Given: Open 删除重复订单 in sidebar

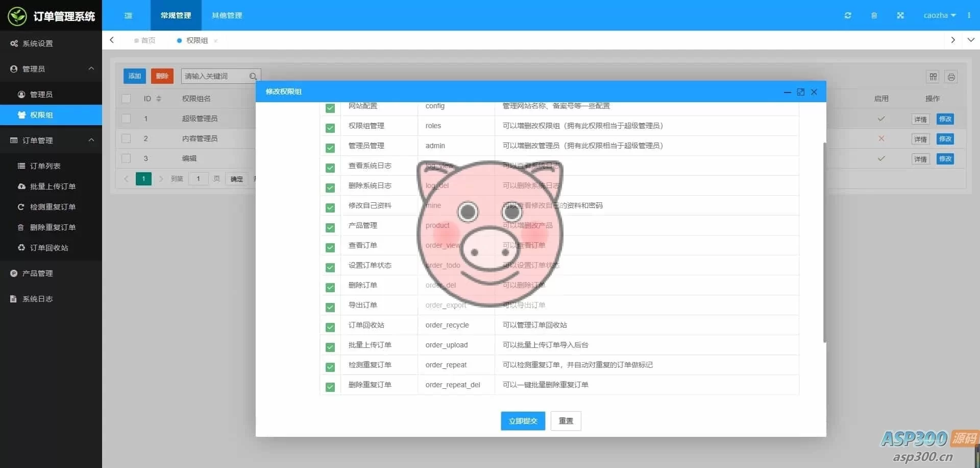Looking at the screenshot, I should coord(51,227).
